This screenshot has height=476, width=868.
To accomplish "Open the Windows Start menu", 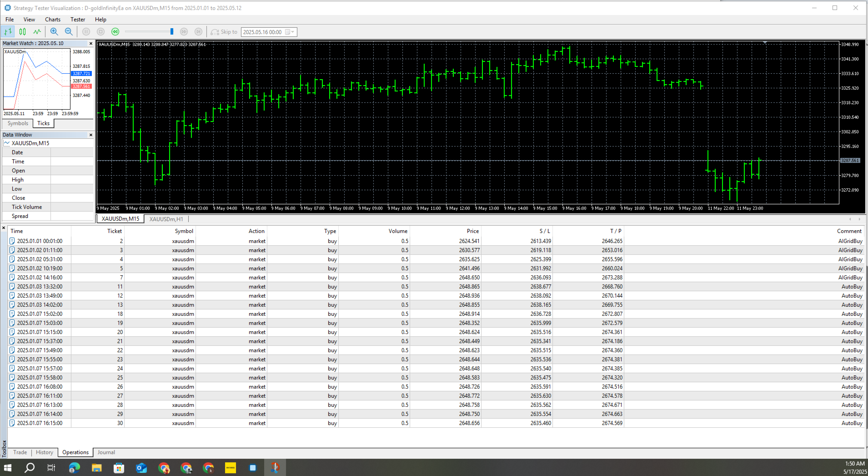I will 8,468.
